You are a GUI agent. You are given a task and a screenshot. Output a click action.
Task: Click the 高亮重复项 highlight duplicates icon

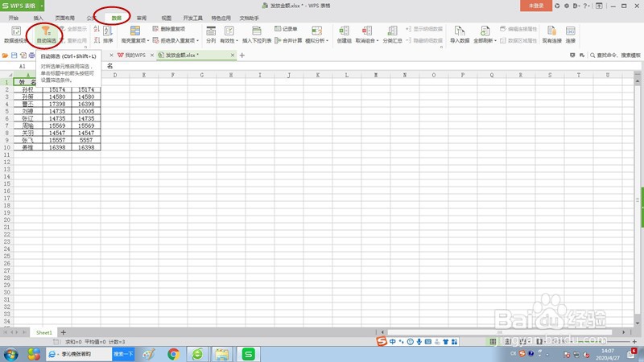click(135, 31)
